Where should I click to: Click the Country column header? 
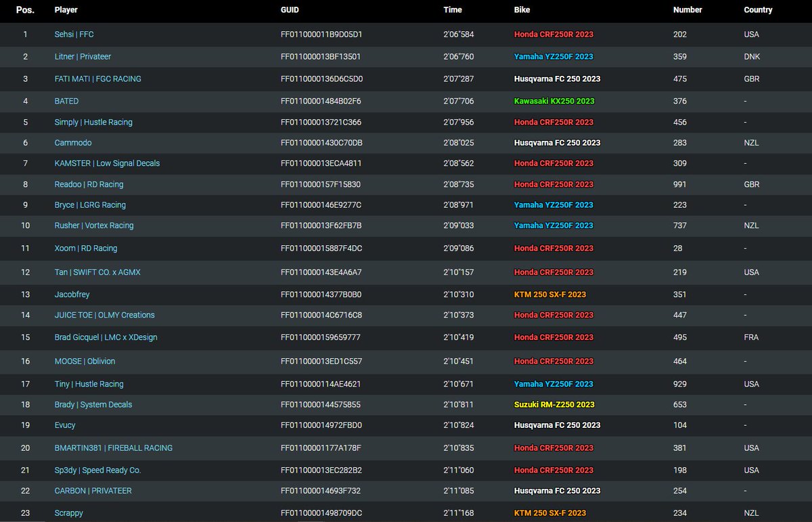[x=758, y=10]
